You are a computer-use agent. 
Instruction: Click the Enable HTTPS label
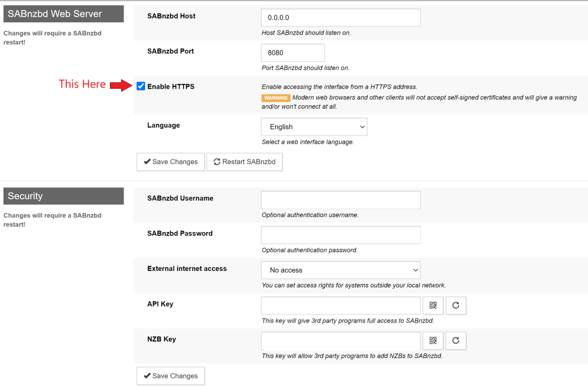[171, 86]
